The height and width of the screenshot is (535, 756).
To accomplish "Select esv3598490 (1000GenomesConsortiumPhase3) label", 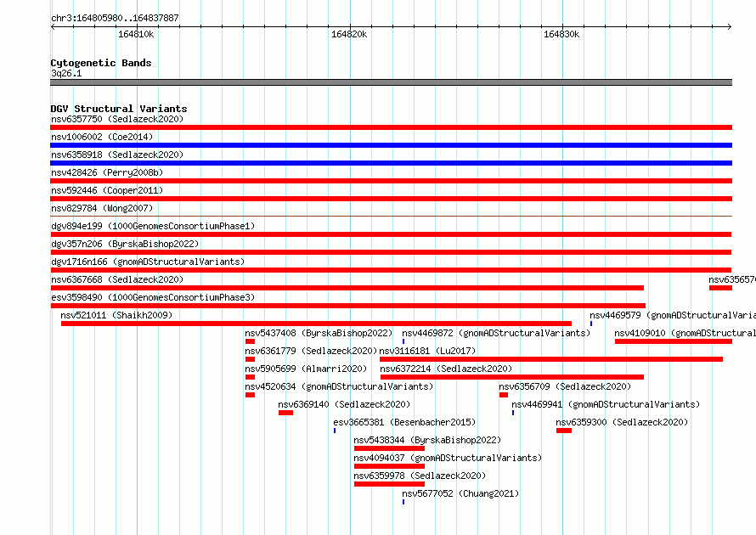I will tap(153, 297).
